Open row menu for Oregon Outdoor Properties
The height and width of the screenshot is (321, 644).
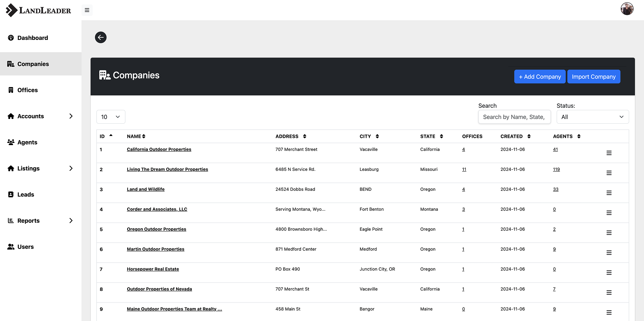(x=609, y=233)
